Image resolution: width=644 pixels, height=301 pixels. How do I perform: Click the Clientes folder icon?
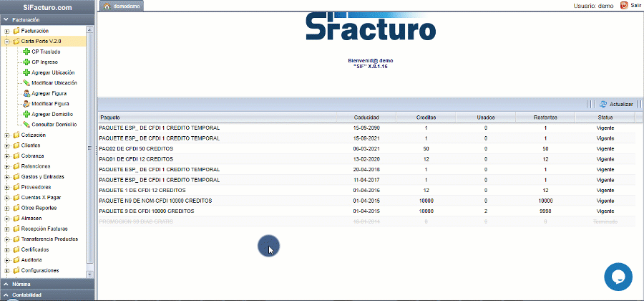(x=16, y=145)
